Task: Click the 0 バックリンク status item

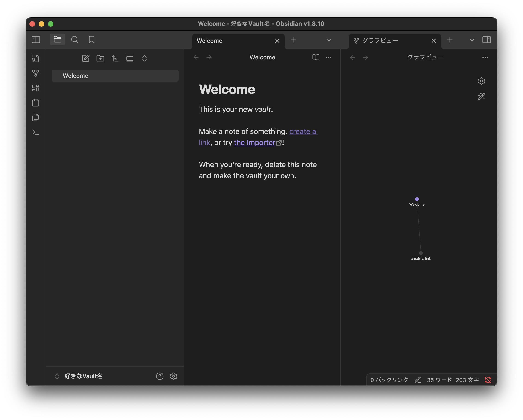Action: pos(389,380)
